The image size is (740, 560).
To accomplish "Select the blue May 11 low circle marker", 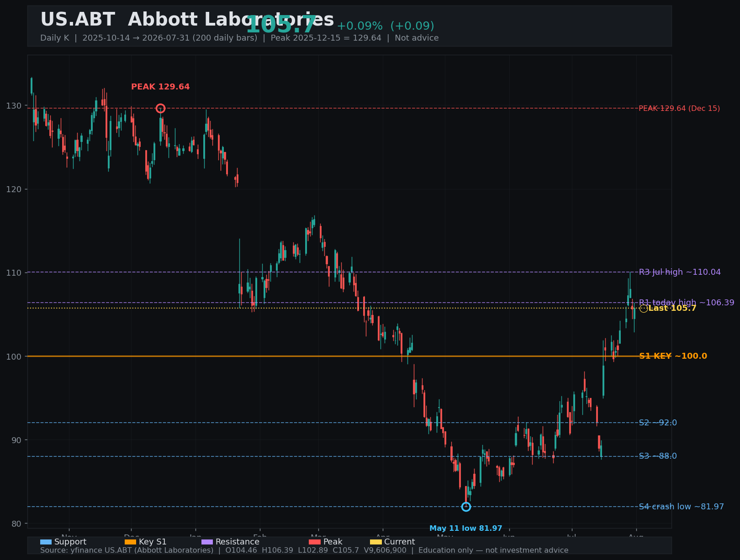I will pyautogui.click(x=466, y=507).
